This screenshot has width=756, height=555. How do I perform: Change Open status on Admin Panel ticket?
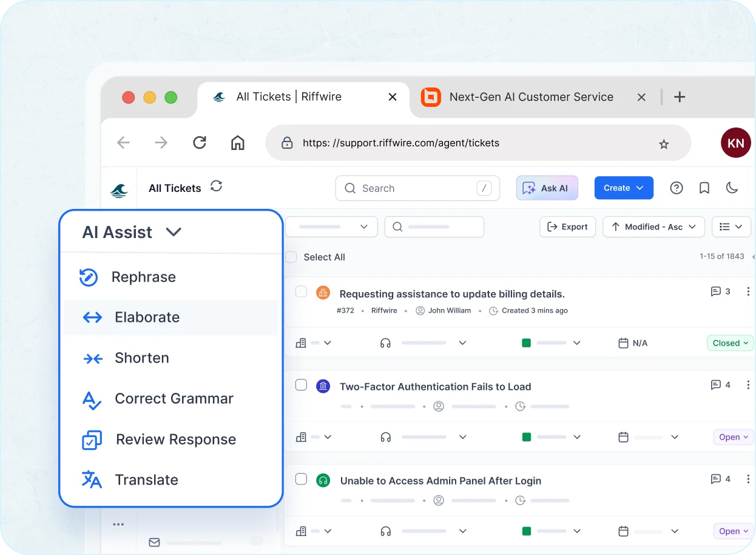click(733, 531)
